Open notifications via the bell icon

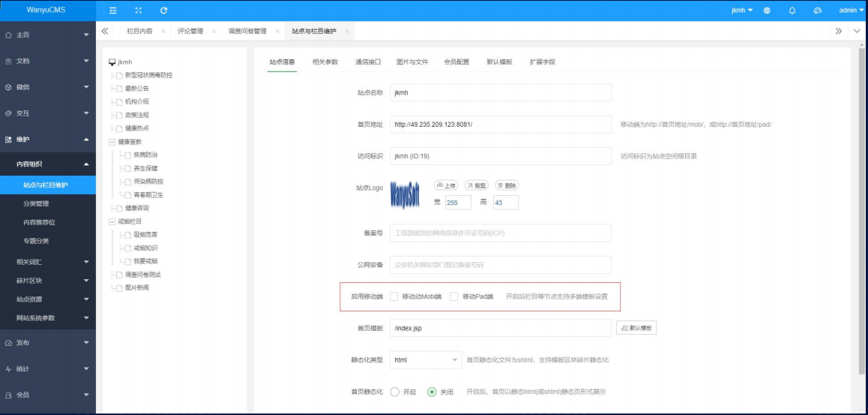[792, 11]
